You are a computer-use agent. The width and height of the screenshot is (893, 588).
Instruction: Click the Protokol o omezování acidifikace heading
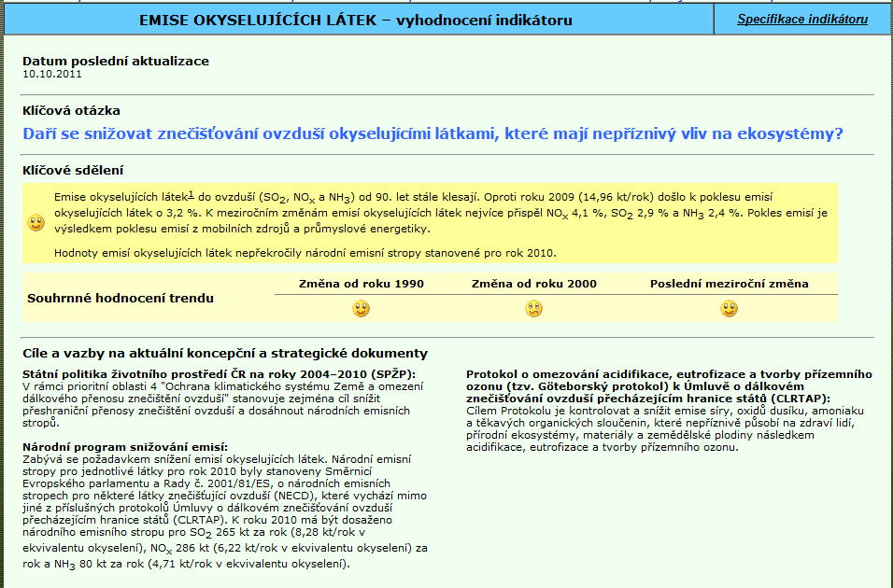pyautogui.click(x=669, y=385)
